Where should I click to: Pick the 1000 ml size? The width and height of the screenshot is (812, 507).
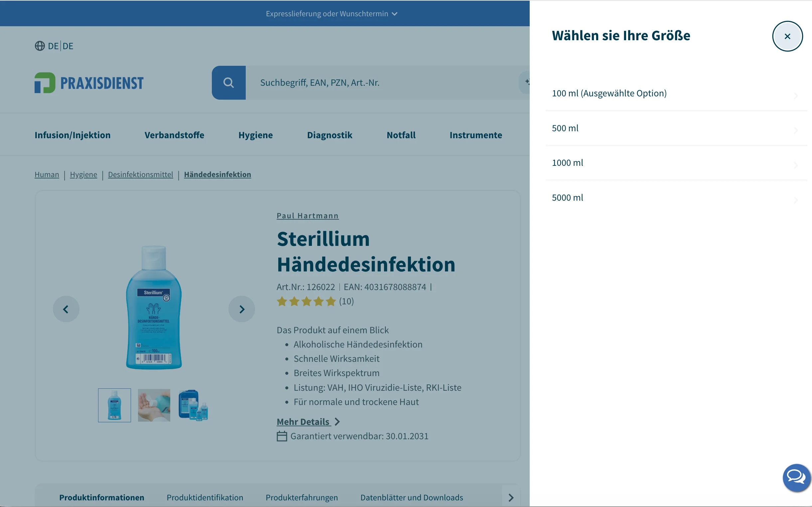676,163
